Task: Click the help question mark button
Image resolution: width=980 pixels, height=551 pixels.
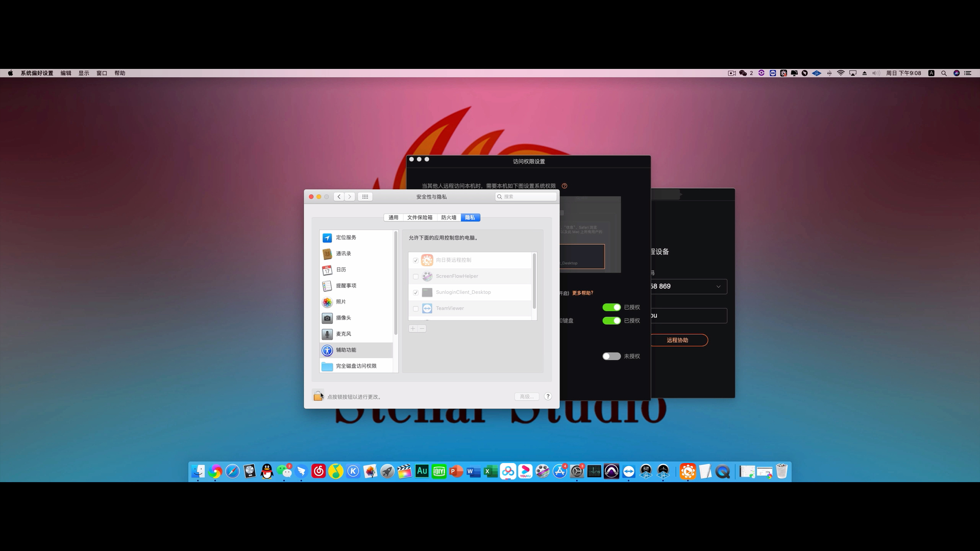Action: (x=548, y=396)
